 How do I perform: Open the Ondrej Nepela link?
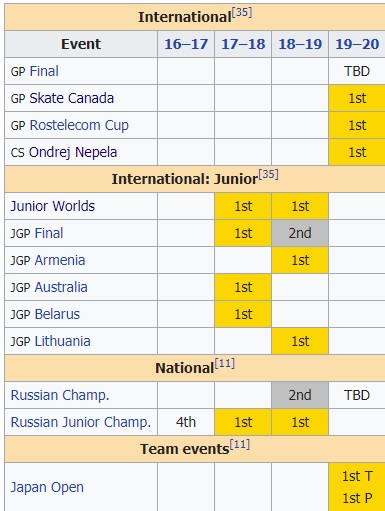73,152
